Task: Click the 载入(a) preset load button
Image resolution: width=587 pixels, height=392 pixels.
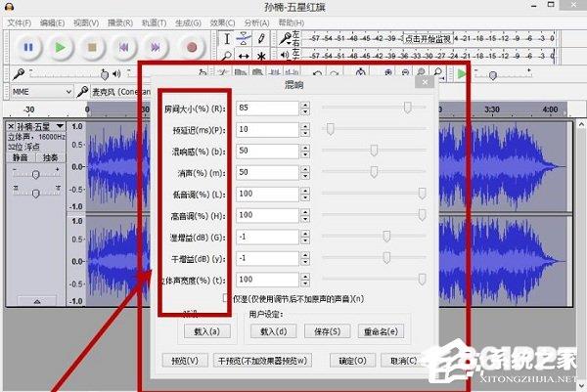Action: coord(207,331)
